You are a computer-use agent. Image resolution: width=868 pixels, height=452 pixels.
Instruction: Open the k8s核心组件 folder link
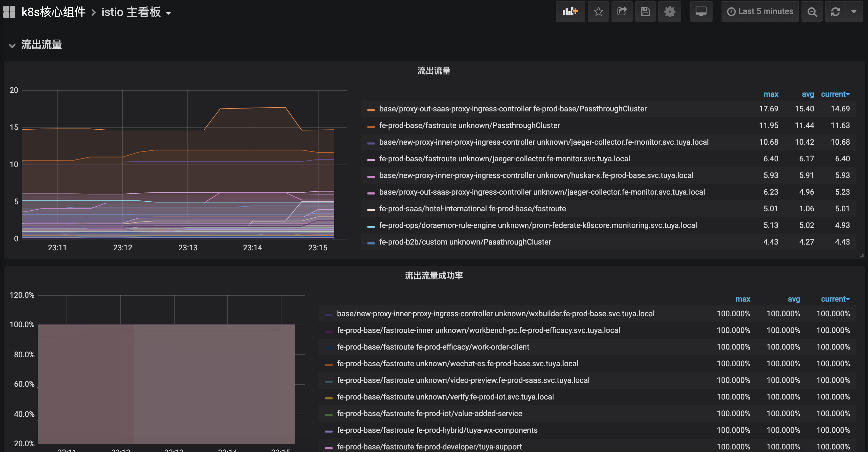pyautogui.click(x=53, y=12)
